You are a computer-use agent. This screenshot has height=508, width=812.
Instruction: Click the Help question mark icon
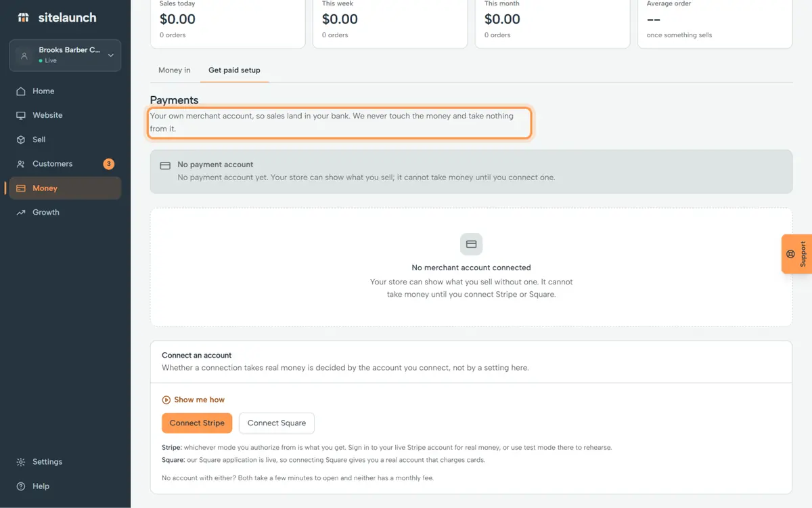21,486
